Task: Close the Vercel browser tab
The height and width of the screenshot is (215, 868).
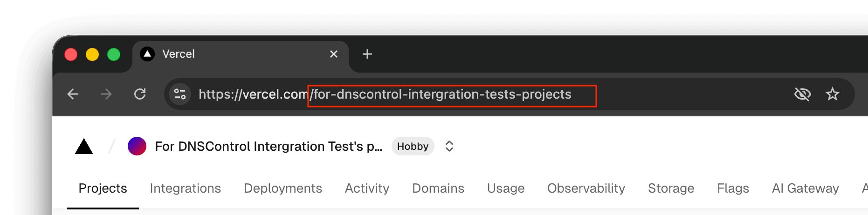Action: pyautogui.click(x=334, y=54)
